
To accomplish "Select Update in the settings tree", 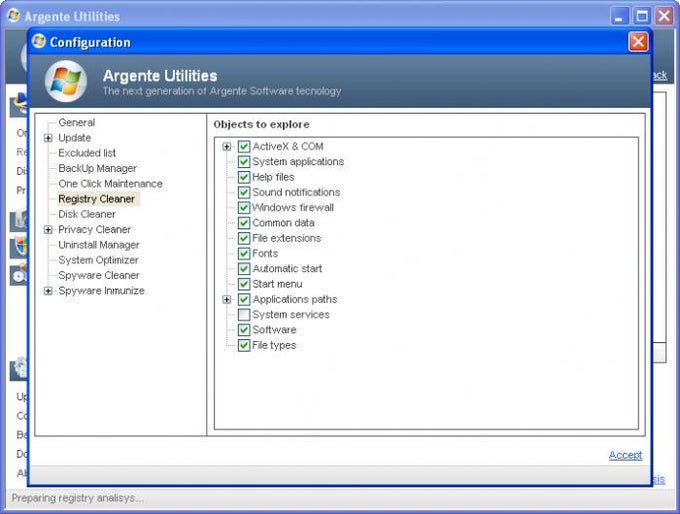I will pyautogui.click(x=75, y=138).
